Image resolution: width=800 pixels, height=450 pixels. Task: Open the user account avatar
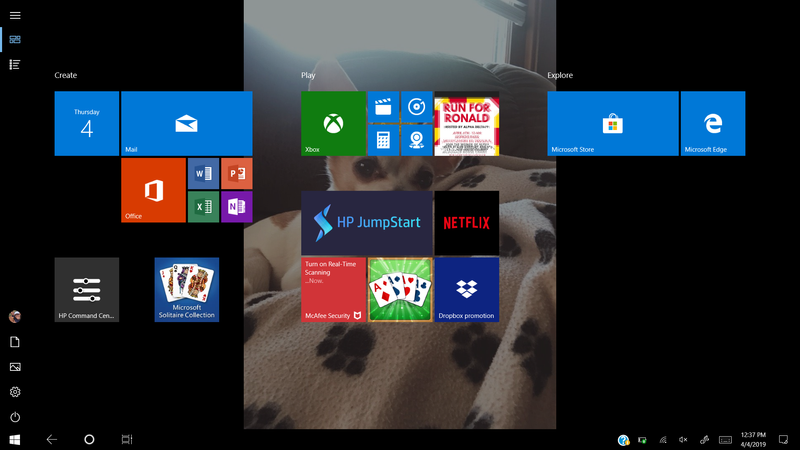tap(15, 317)
